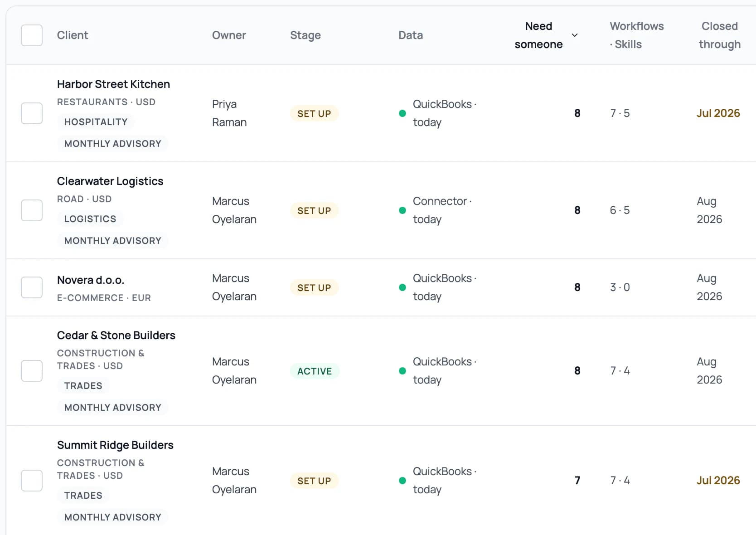Click the SET UP badge for Harbor Street Kitchen
The width and height of the screenshot is (756, 535).
point(314,114)
